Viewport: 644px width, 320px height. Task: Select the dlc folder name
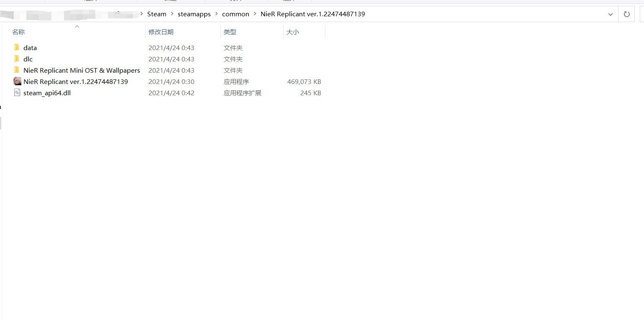[x=28, y=59]
